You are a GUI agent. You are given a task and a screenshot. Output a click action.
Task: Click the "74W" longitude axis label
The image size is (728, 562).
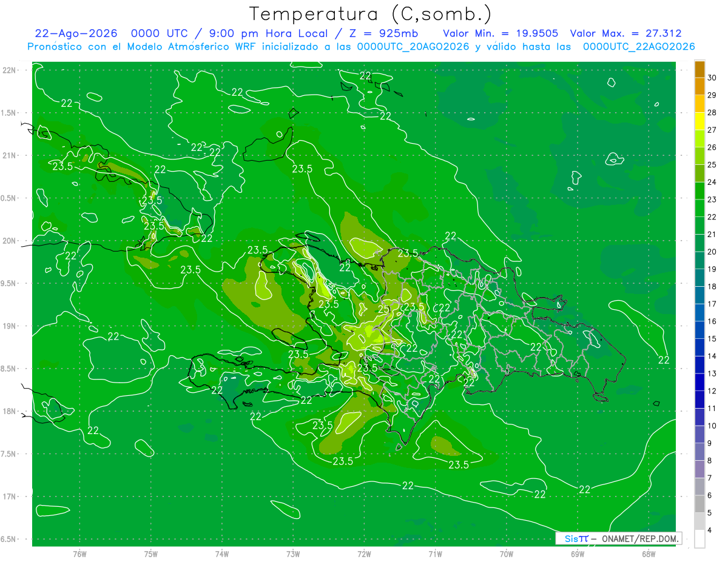point(222,554)
